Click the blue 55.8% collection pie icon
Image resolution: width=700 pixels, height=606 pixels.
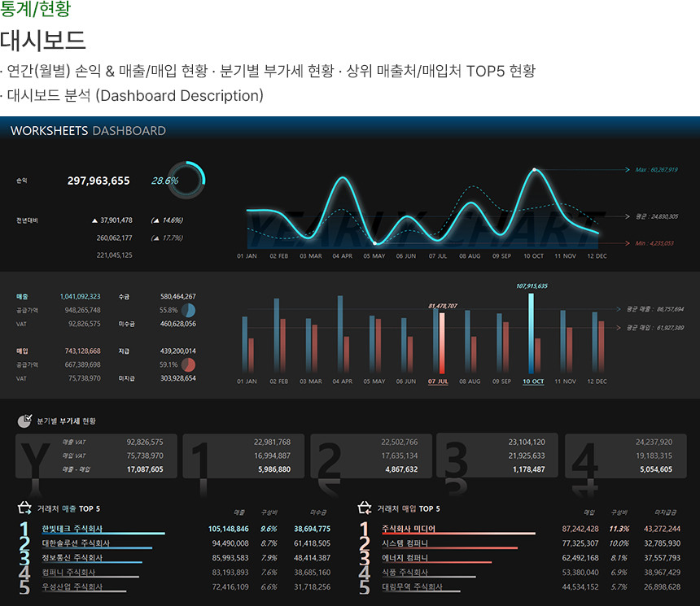pos(188,311)
